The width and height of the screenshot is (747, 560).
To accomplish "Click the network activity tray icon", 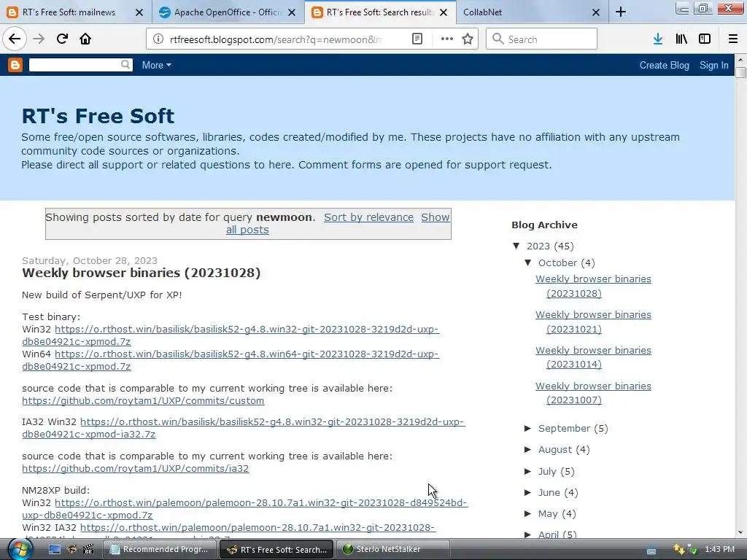I will 679,550.
